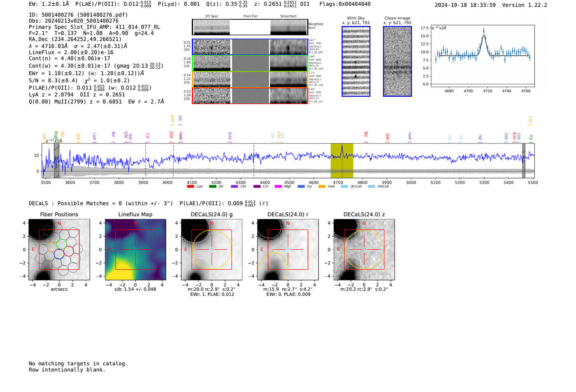Click the dashed vertical line near 3910Å

(x=146, y=161)
